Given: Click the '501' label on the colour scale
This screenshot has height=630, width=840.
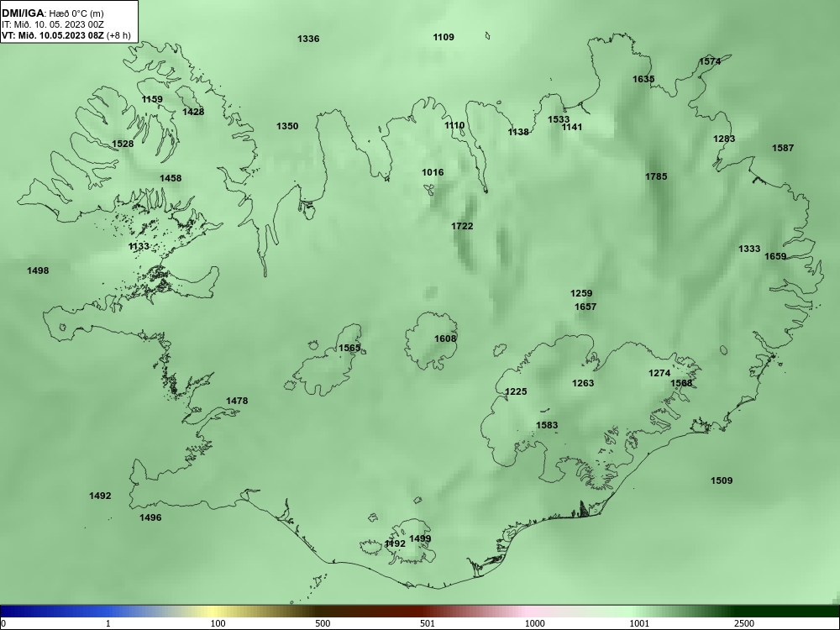Looking at the screenshot, I should (428, 623).
